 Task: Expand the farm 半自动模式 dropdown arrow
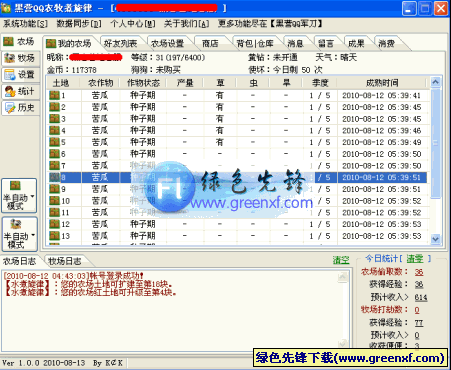click(x=33, y=196)
